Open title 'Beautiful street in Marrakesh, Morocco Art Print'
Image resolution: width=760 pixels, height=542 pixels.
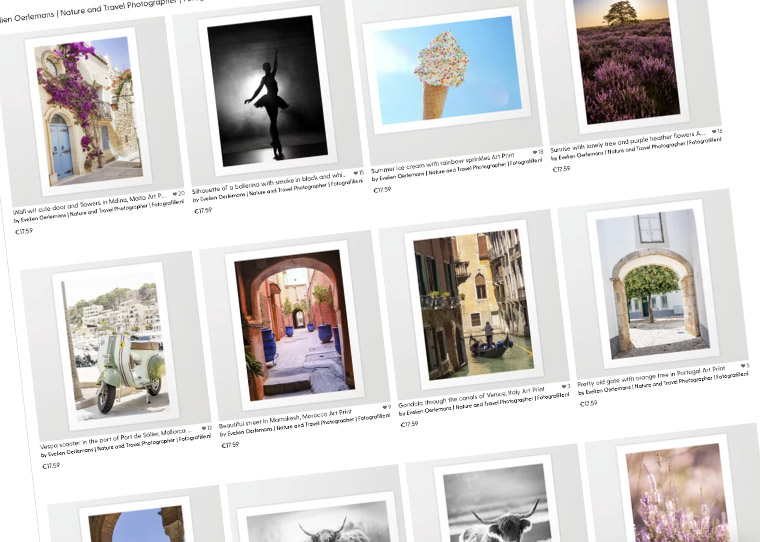(x=285, y=420)
